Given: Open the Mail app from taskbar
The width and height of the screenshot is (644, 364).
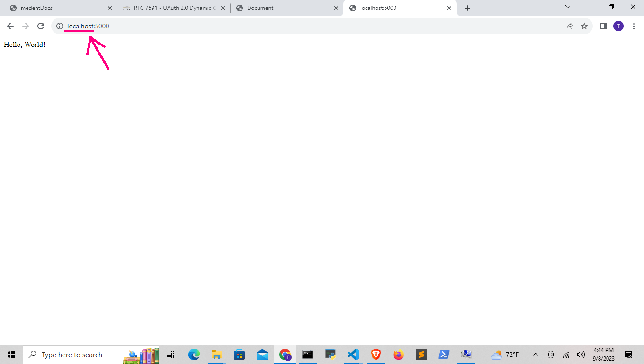Looking at the screenshot, I should tap(262, 355).
